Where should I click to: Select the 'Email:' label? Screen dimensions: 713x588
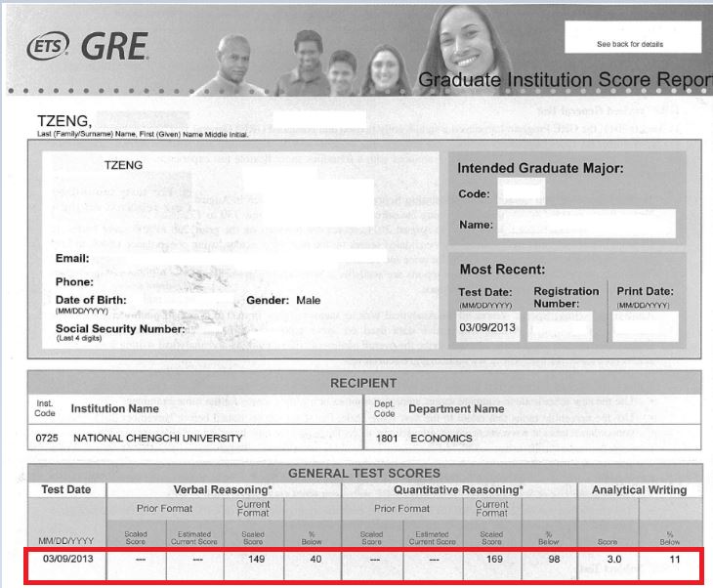pos(72,258)
